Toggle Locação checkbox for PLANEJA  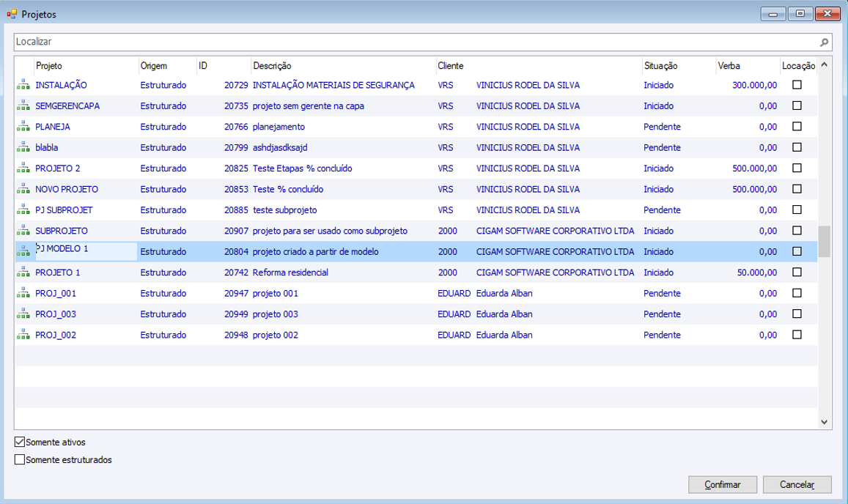click(x=797, y=127)
